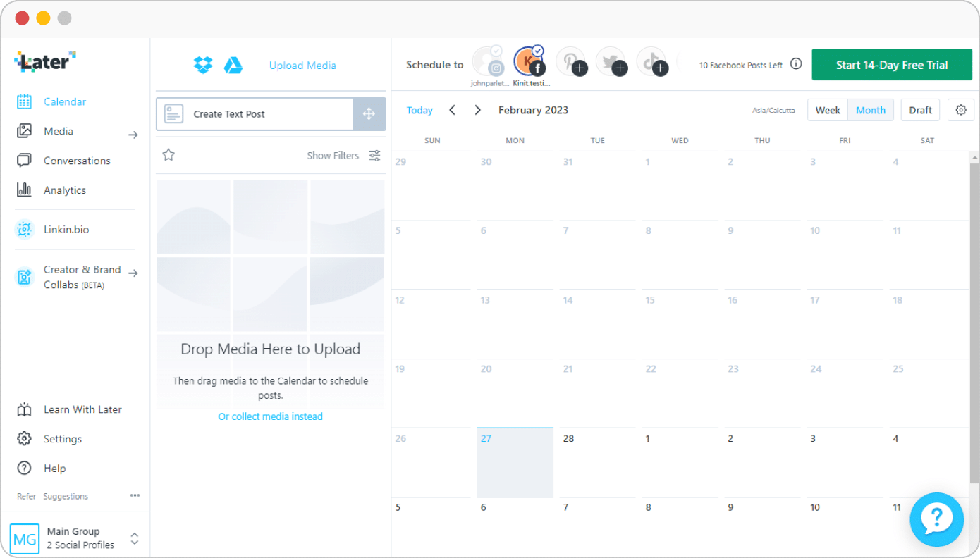Switch to the Week view

pyautogui.click(x=827, y=110)
